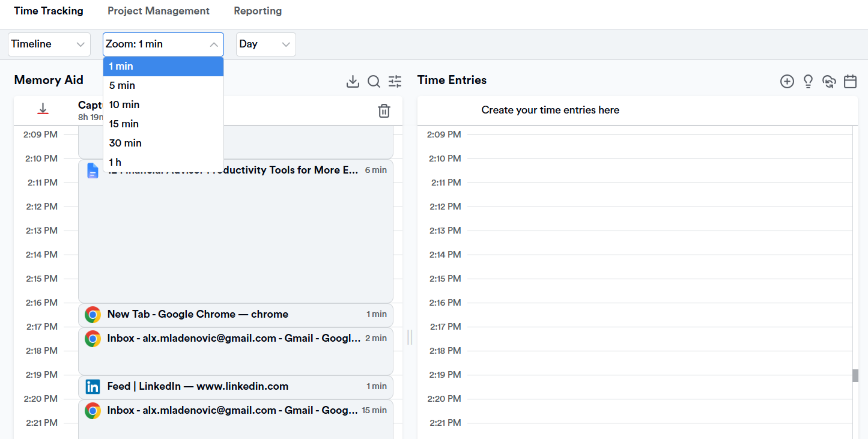Screen dimensions: 868x439
Task: Click the Google Docs icon on activity
Action: tap(93, 171)
